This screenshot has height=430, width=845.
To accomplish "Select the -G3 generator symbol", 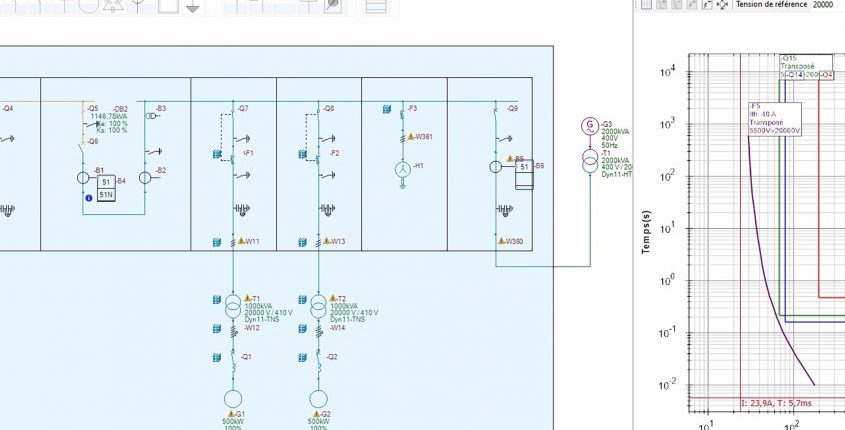I will tap(590, 126).
